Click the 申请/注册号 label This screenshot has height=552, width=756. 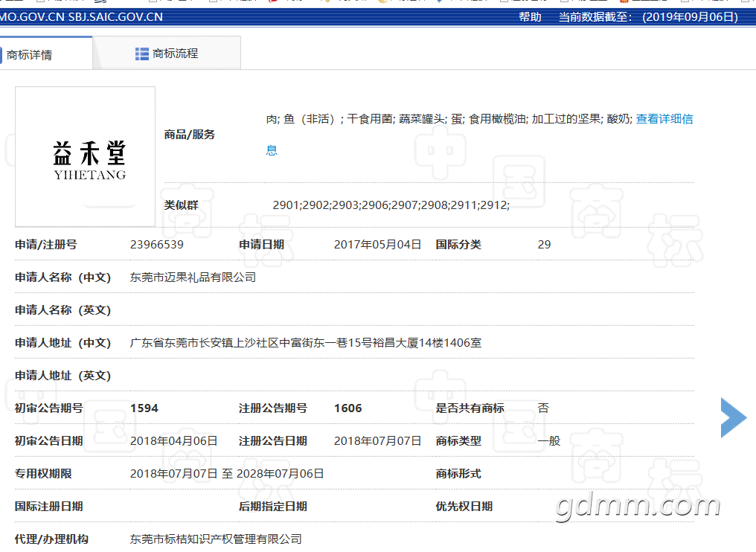46,245
